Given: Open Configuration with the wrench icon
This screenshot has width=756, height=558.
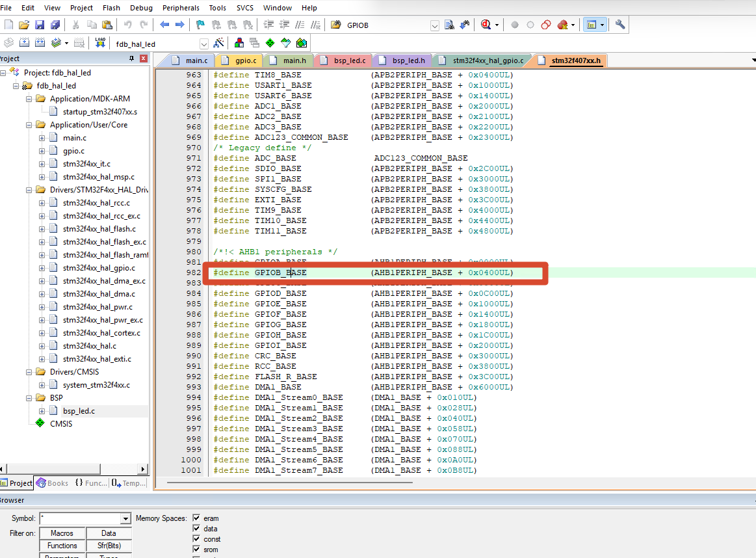Looking at the screenshot, I should coord(620,25).
